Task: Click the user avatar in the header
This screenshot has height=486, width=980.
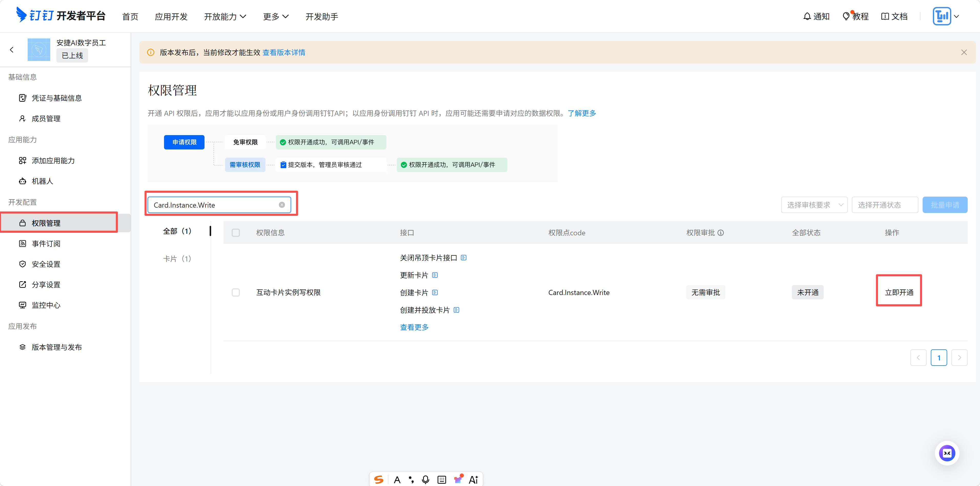Action: coord(942,16)
